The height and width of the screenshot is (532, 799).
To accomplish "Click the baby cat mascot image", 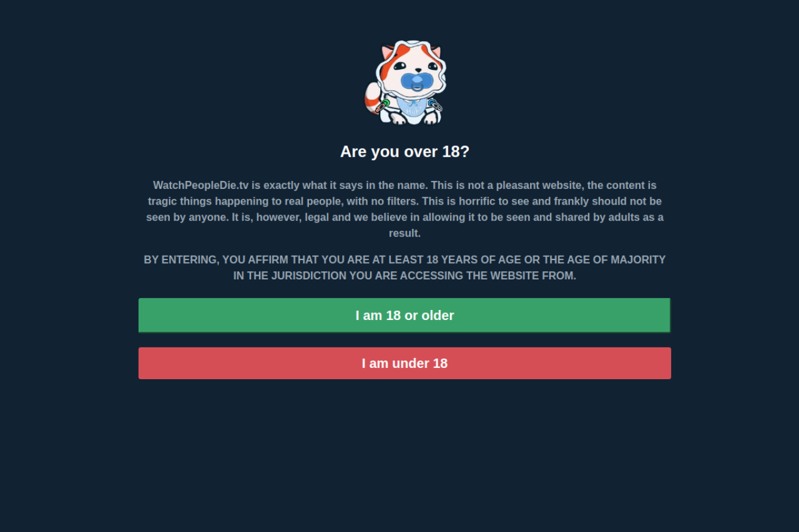I will 405,82.
